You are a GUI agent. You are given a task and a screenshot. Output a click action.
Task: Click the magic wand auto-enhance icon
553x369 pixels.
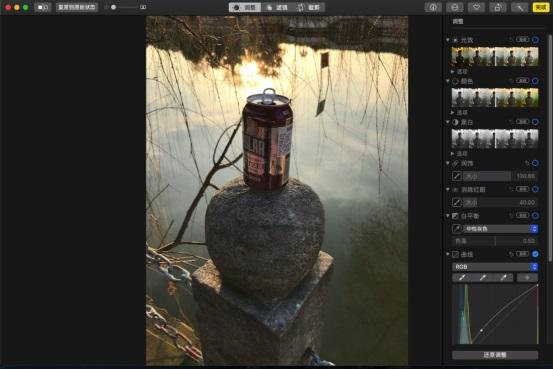coord(519,7)
